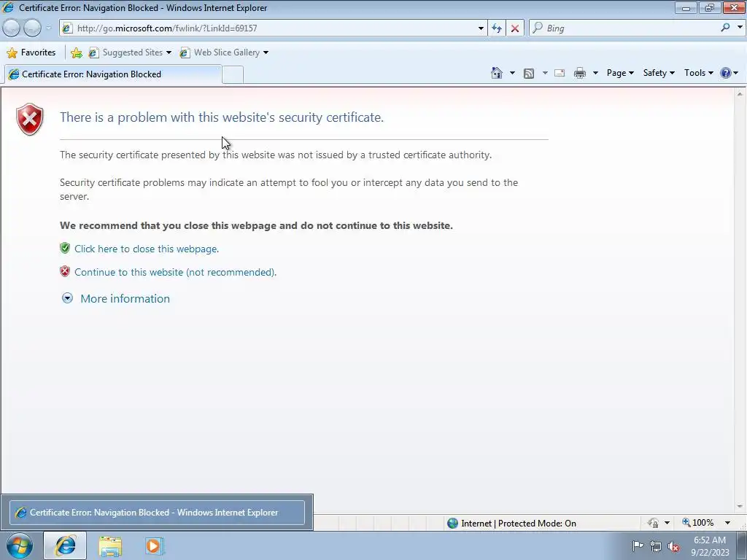Click the blue Help question mark icon
The image size is (747, 560).
pyautogui.click(x=726, y=73)
